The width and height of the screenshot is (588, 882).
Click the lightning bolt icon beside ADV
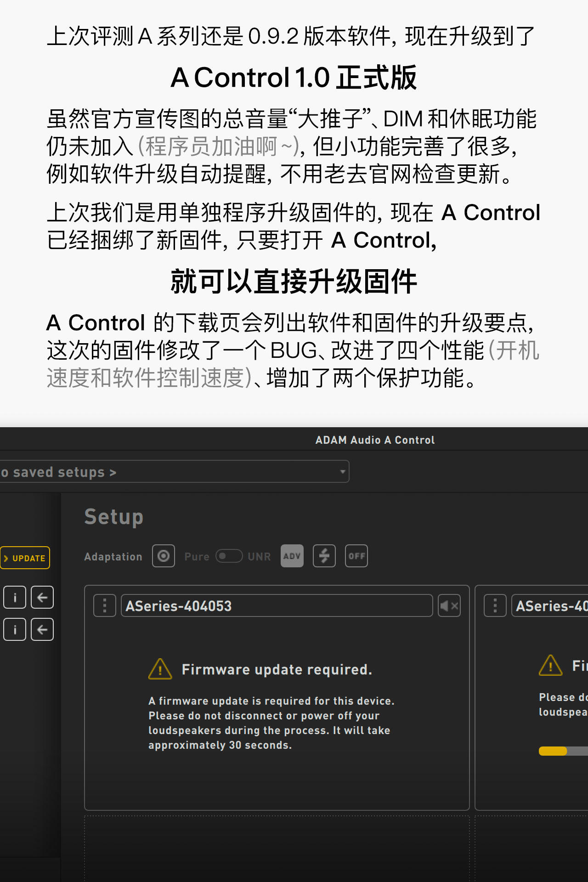tap(324, 556)
